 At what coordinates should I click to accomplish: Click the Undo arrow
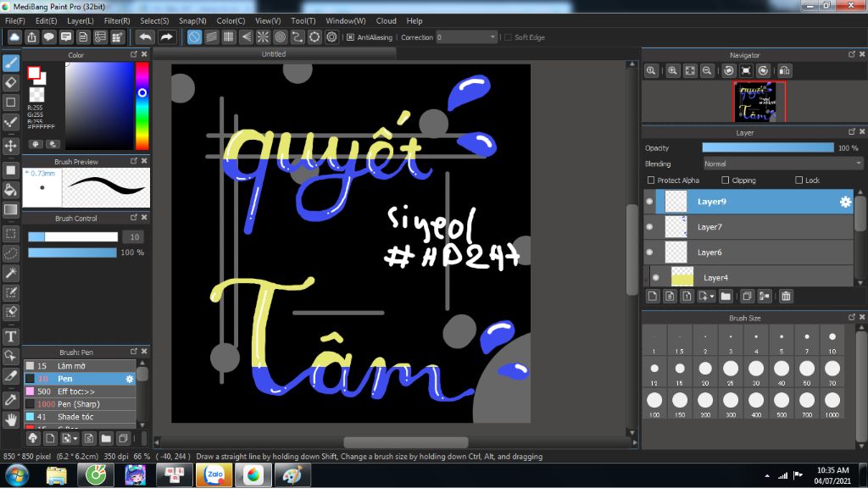tap(145, 37)
